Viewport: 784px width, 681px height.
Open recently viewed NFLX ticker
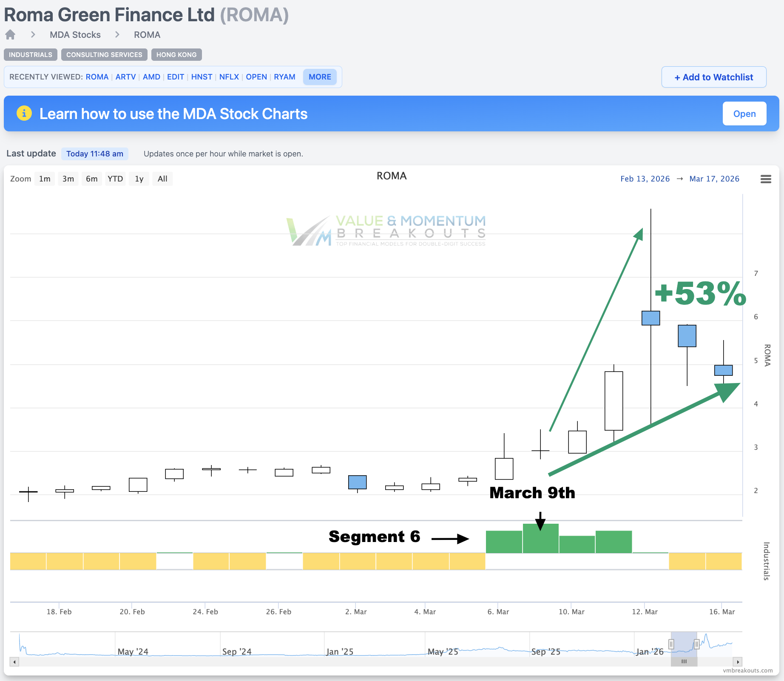click(x=229, y=77)
